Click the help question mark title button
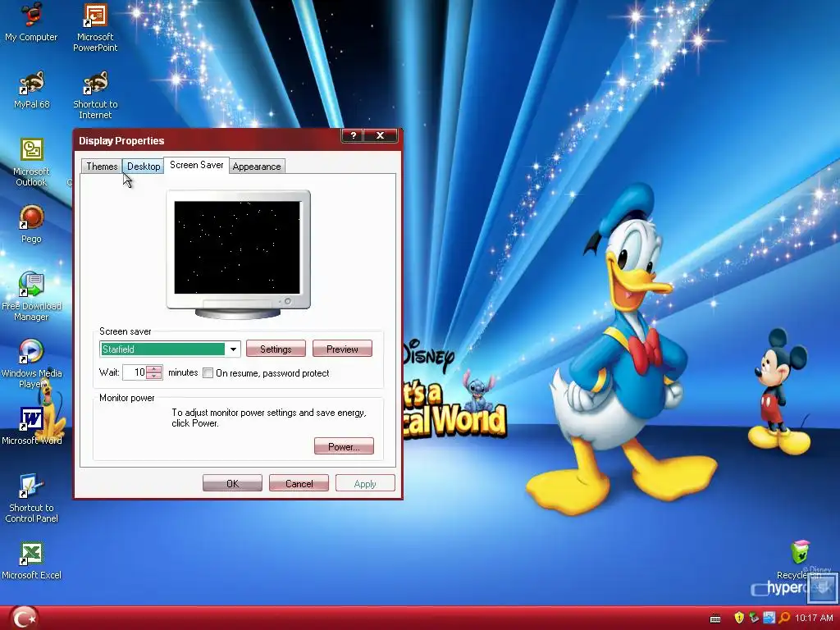Viewport: 840px width, 630px height. 353,135
